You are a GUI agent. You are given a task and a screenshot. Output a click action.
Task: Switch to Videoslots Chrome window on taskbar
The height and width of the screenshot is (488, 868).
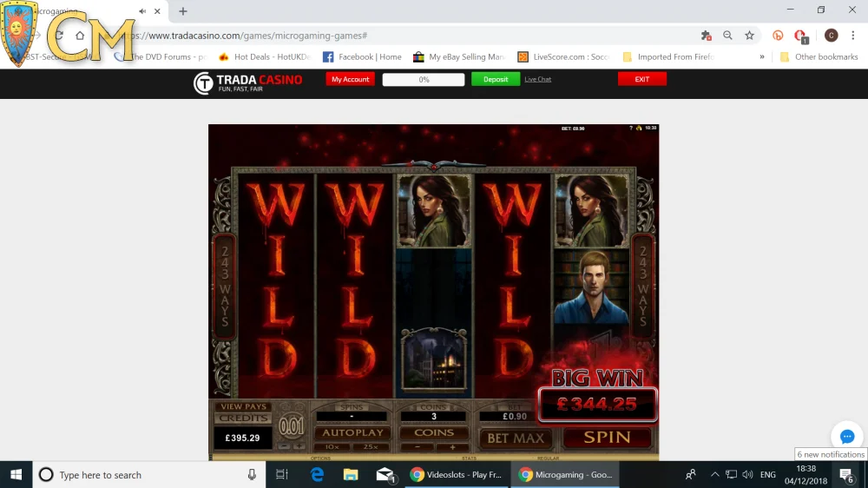(457, 475)
